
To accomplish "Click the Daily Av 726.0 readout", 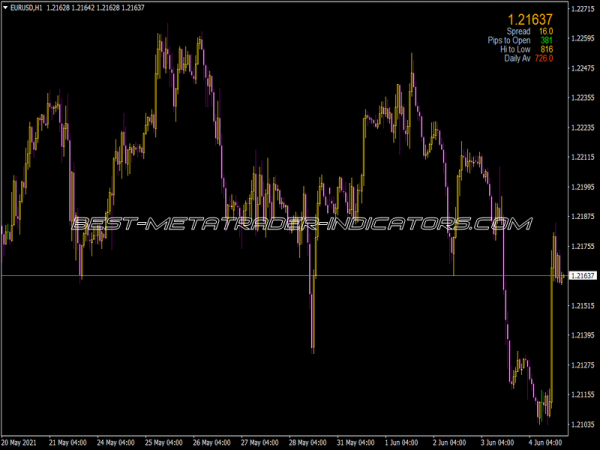I will pos(530,59).
